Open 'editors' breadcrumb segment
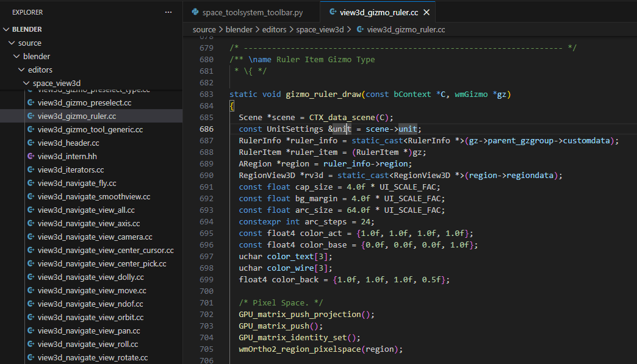 tap(274, 30)
